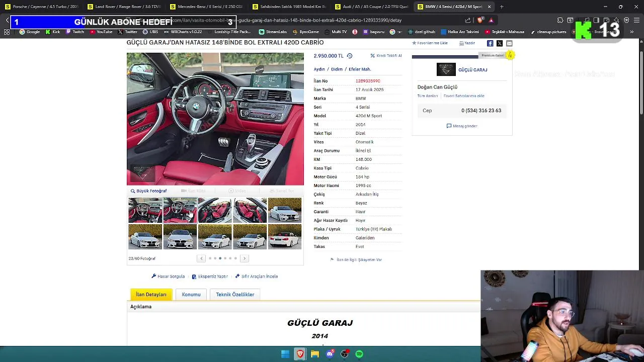Open price history icon next to 2.950.000 TL
This screenshot has width=644, height=362.
[349, 56]
